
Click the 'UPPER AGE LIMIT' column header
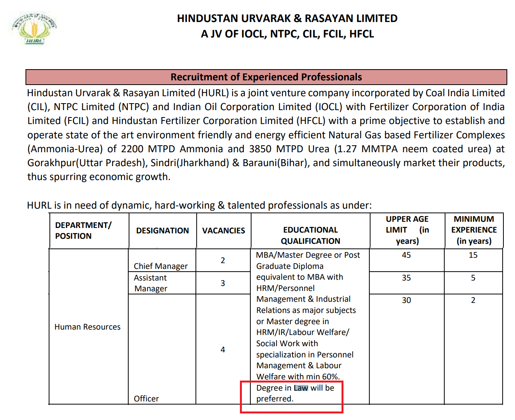(x=407, y=230)
